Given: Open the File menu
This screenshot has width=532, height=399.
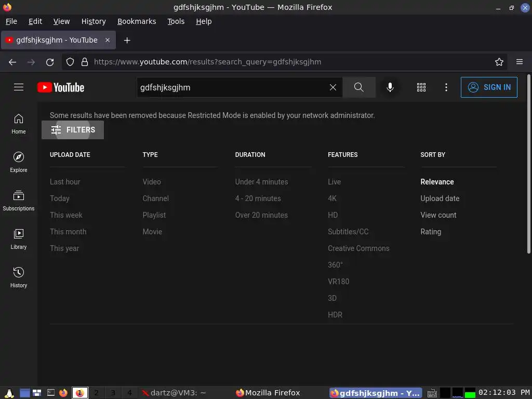Looking at the screenshot, I should 11,21.
